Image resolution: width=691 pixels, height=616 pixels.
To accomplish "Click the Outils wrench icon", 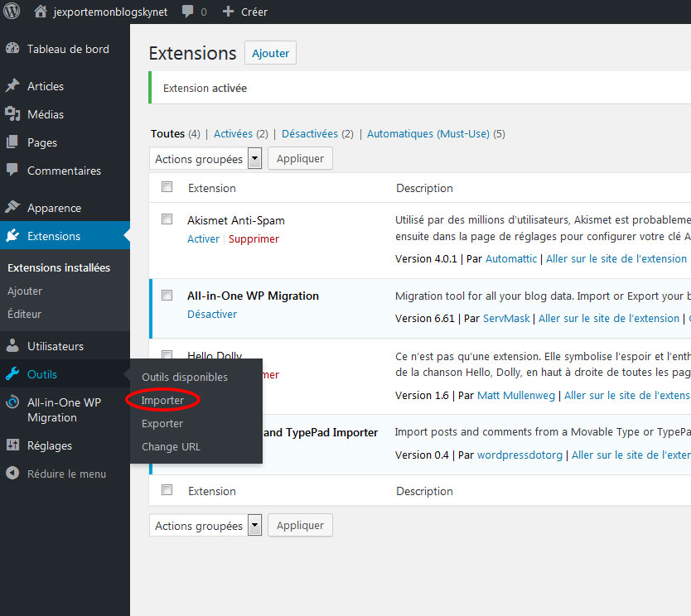I will 12,374.
